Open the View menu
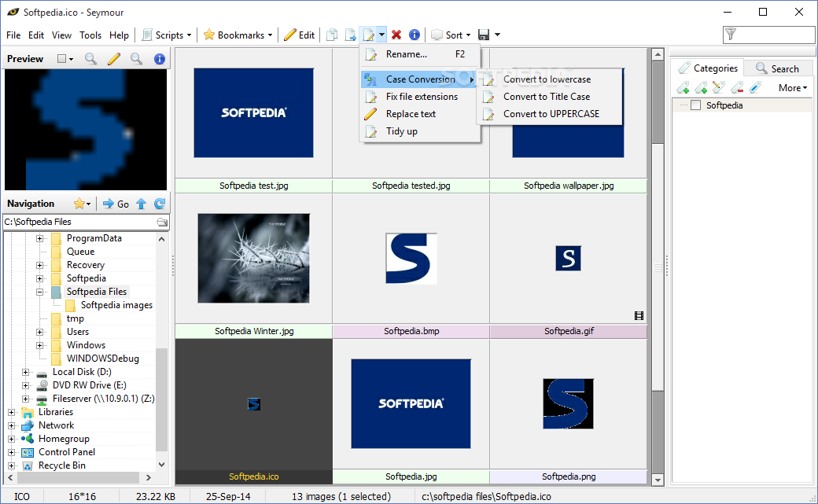The width and height of the screenshot is (818, 504). click(x=61, y=35)
